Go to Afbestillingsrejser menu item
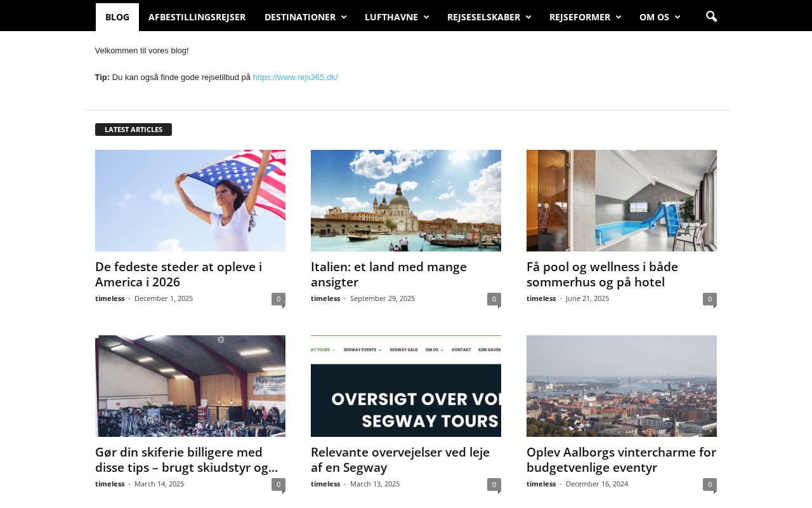Image resolution: width=812 pixels, height=508 pixels. click(x=197, y=17)
